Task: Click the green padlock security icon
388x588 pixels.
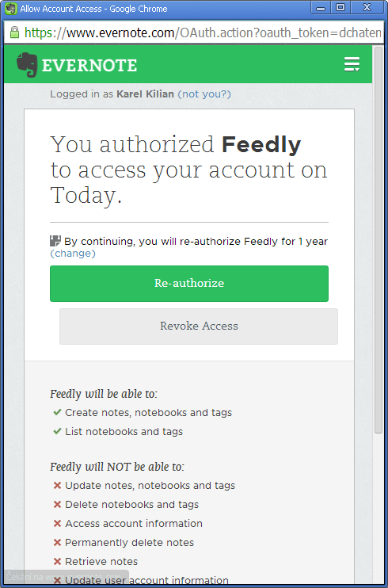Action: [x=14, y=32]
